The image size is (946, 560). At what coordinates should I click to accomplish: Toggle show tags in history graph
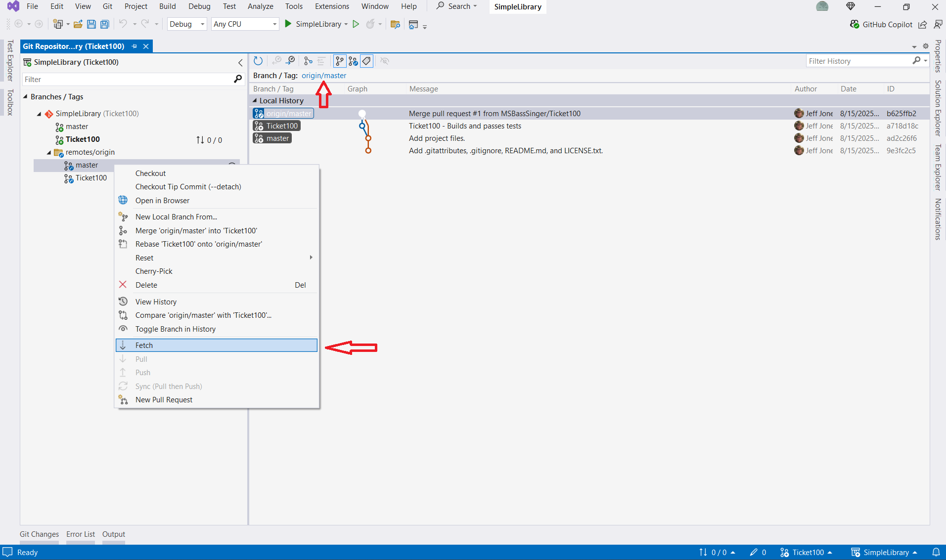click(x=366, y=61)
